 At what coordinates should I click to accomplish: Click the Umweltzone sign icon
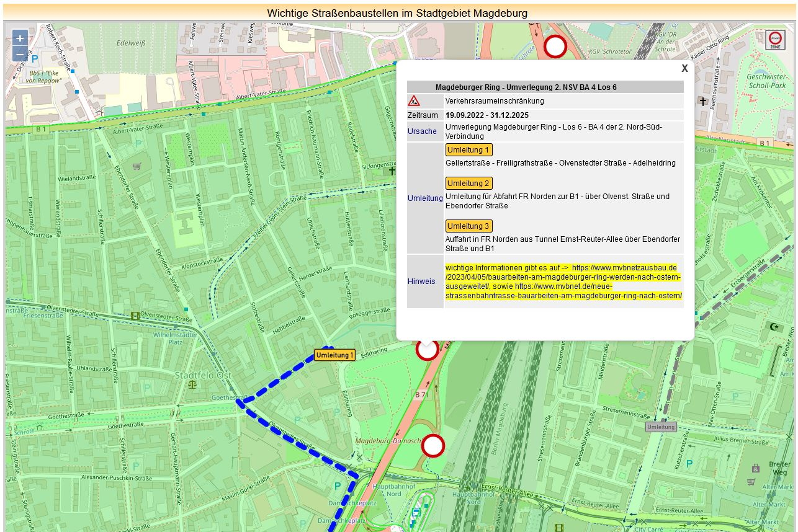[x=774, y=40]
